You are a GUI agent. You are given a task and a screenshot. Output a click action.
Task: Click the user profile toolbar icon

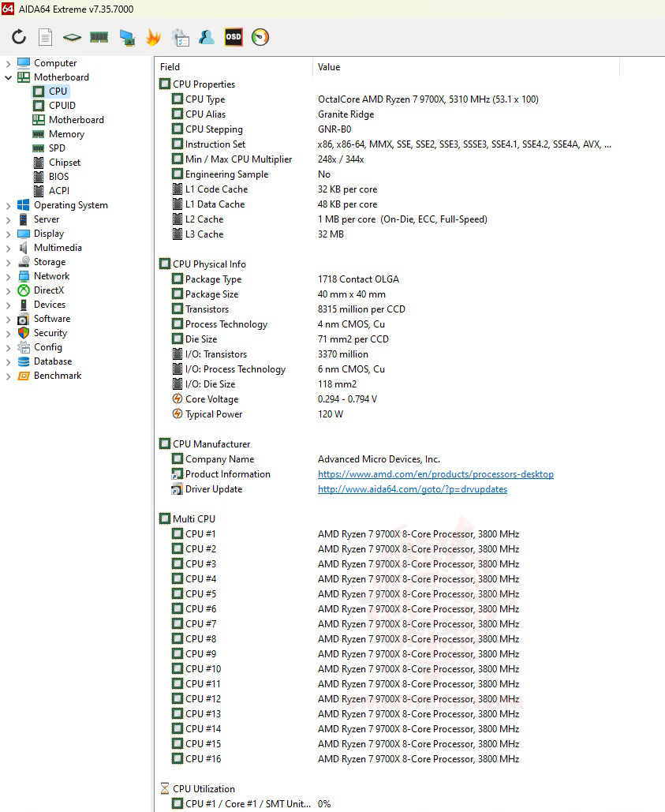(207, 37)
